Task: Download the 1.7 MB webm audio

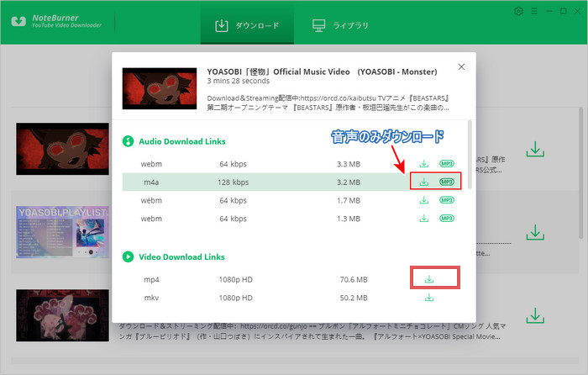Action: coord(424,200)
